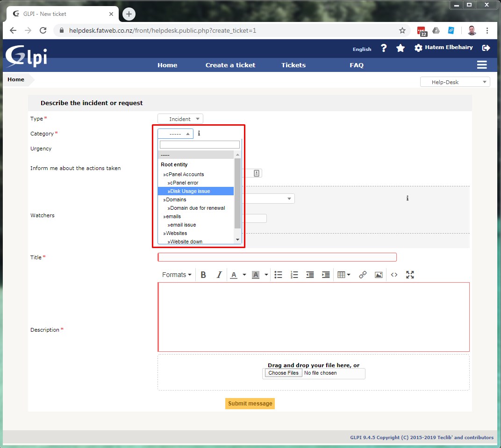This screenshot has width=501, height=448.
Task: Click the Bold formatting icon
Action: (203, 275)
